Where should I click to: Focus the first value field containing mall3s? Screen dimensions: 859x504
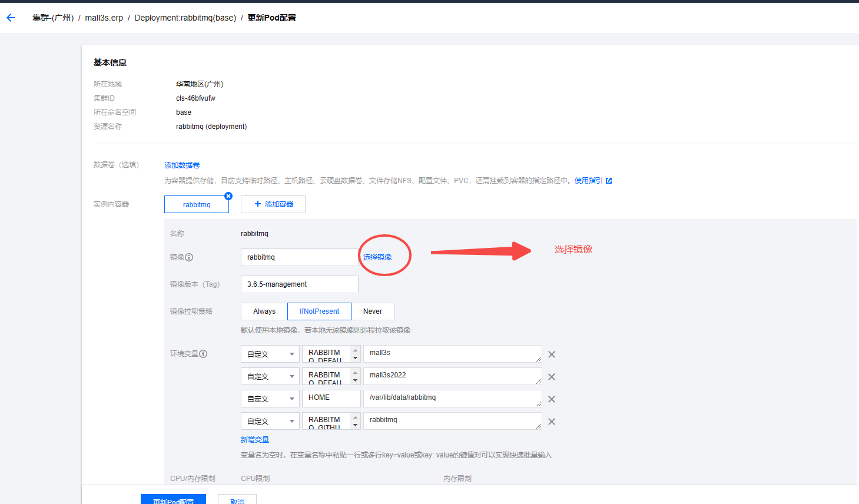[x=453, y=354]
